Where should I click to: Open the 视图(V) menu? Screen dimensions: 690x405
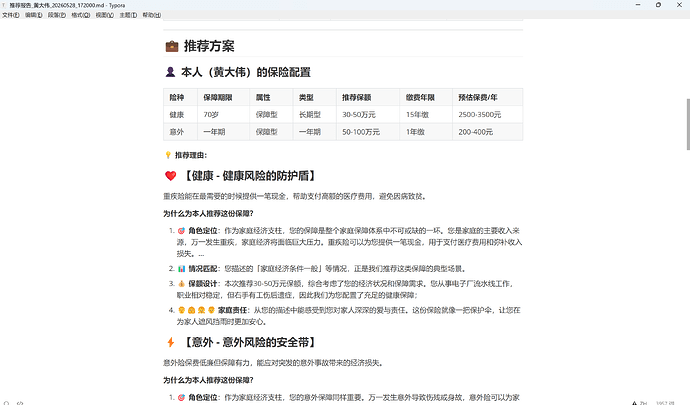(x=105, y=15)
